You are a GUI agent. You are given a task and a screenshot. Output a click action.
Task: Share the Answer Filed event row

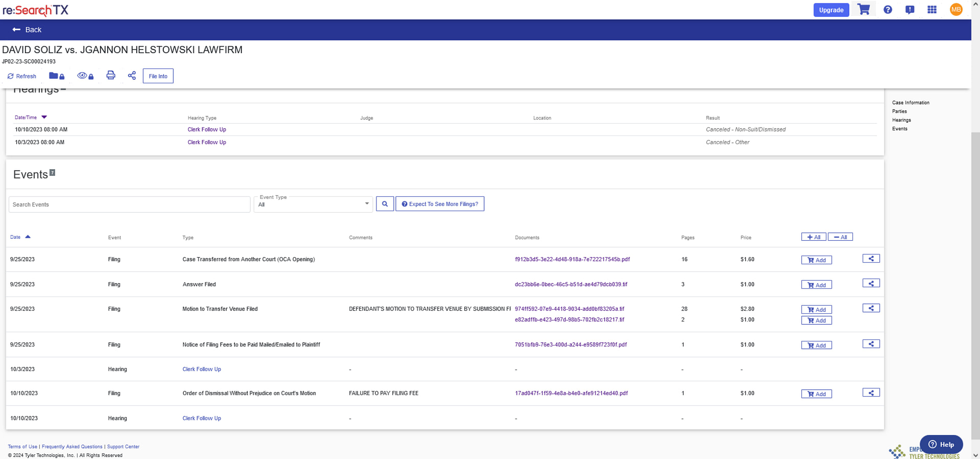pyautogui.click(x=871, y=284)
